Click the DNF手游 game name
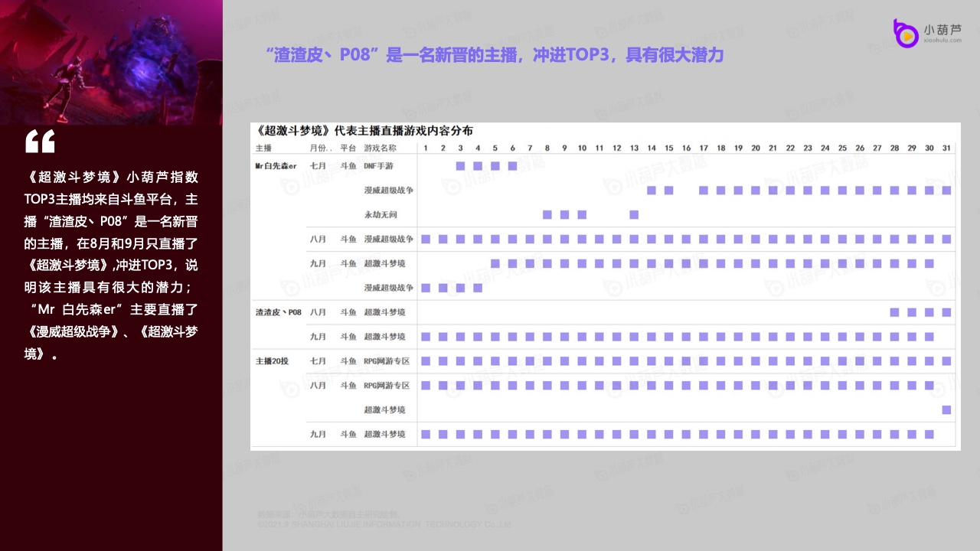 (379, 165)
